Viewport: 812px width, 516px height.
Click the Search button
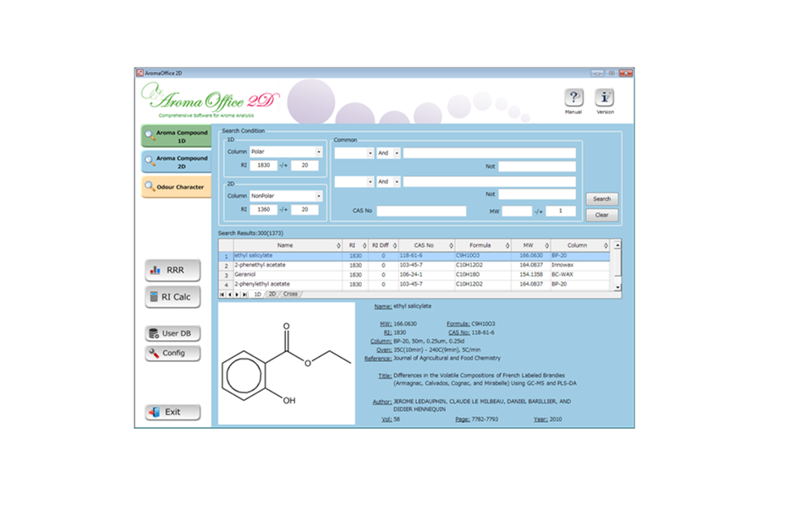(x=601, y=199)
